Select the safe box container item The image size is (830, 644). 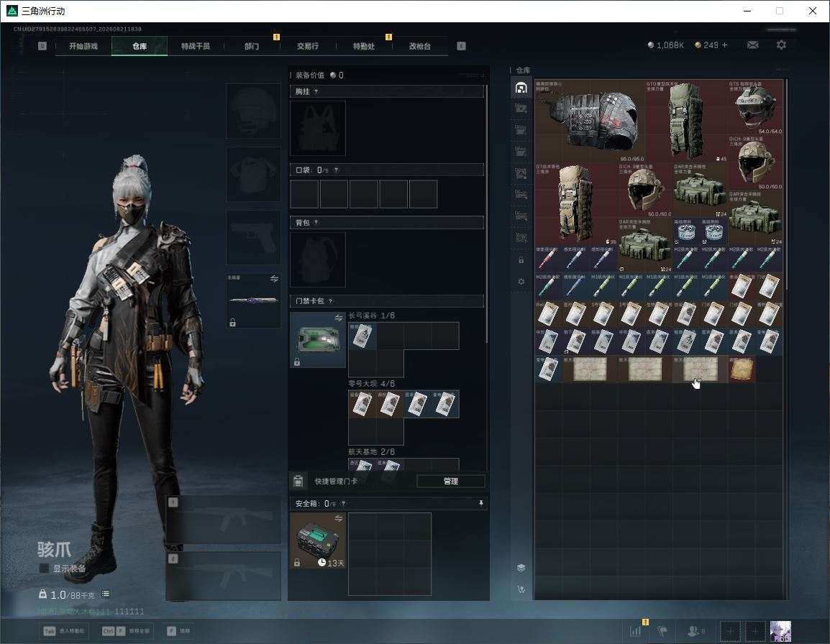pos(318,540)
